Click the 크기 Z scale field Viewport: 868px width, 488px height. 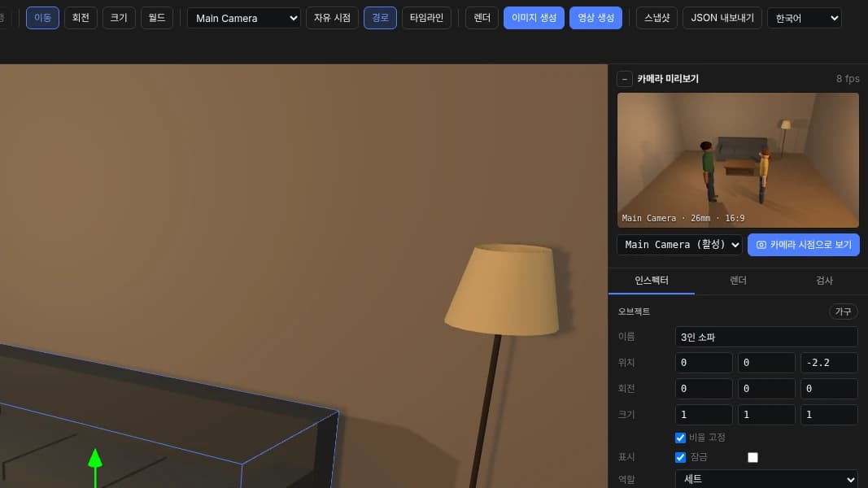click(829, 415)
